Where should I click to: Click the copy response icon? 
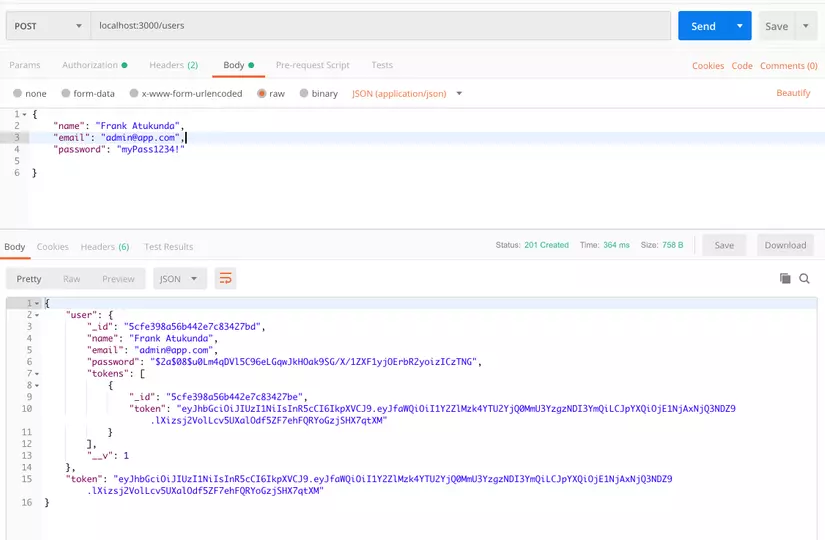pyautogui.click(x=785, y=279)
